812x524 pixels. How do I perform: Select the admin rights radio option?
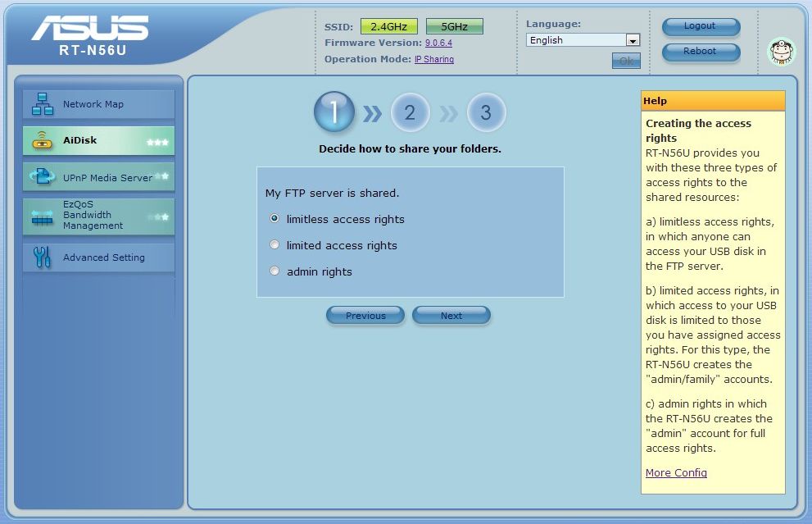pos(274,271)
